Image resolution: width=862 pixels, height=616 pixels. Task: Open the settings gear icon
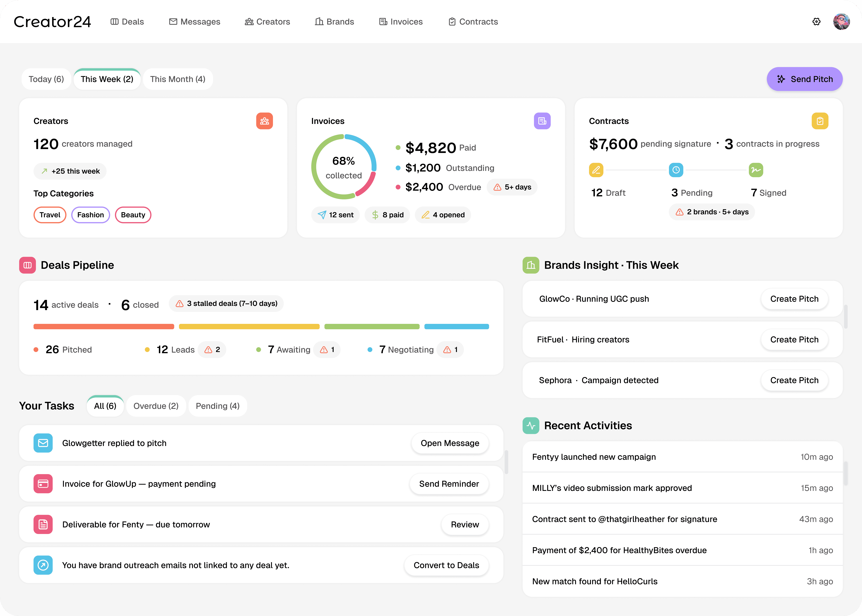coord(816,22)
